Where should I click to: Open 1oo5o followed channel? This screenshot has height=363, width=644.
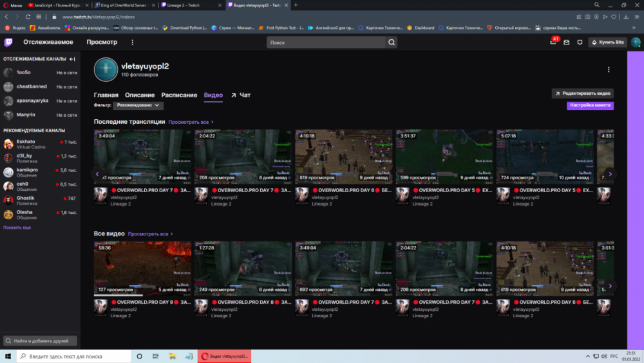click(40, 72)
